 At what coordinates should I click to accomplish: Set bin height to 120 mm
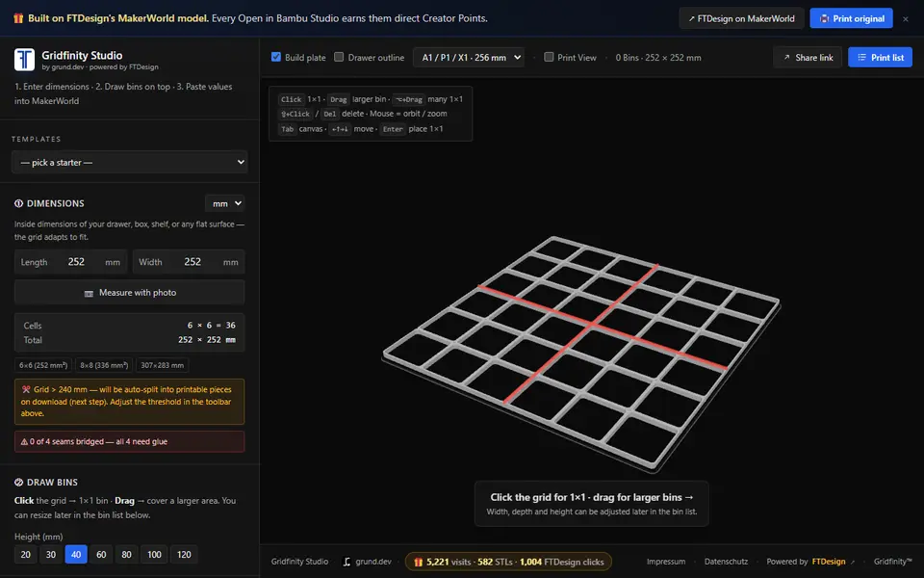click(x=184, y=555)
